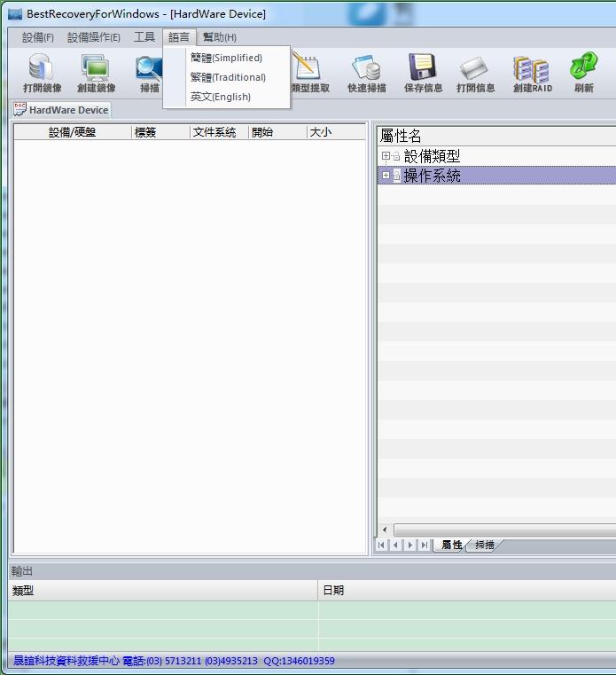Open the 工具 menu
Screen dimensions: 616x675
[x=144, y=37]
